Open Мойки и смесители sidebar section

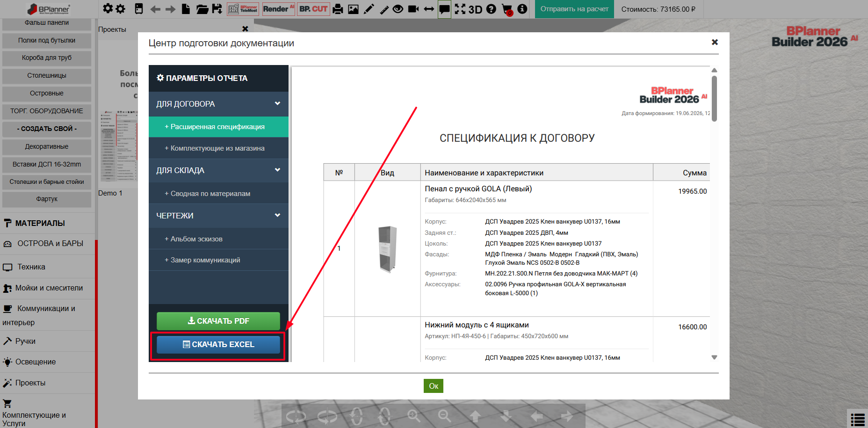click(x=47, y=288)
